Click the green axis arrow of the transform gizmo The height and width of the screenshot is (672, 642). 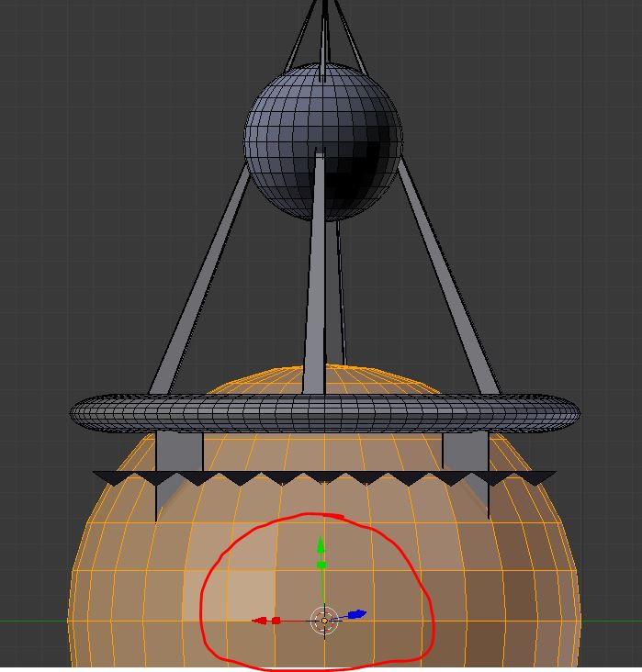(321, 545)
